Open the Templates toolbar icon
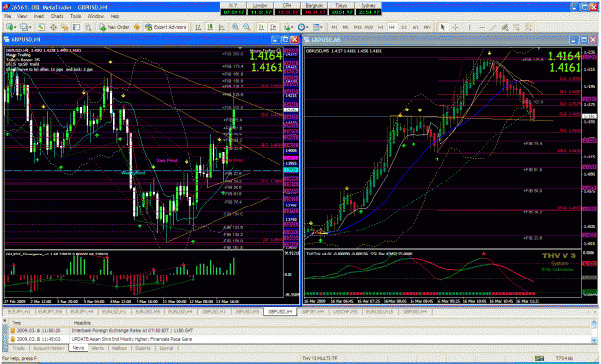Viewport: 601px width, 364px height. (x=315, y=27)
